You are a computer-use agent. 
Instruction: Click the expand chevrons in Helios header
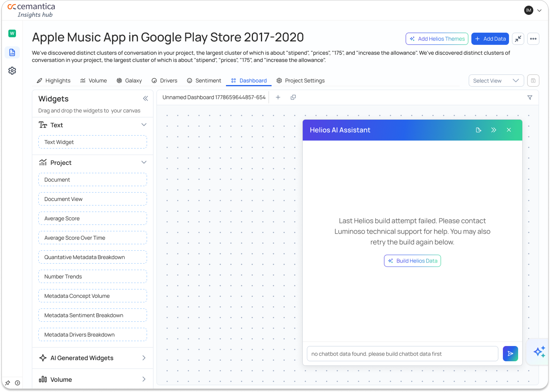[493, 130]
